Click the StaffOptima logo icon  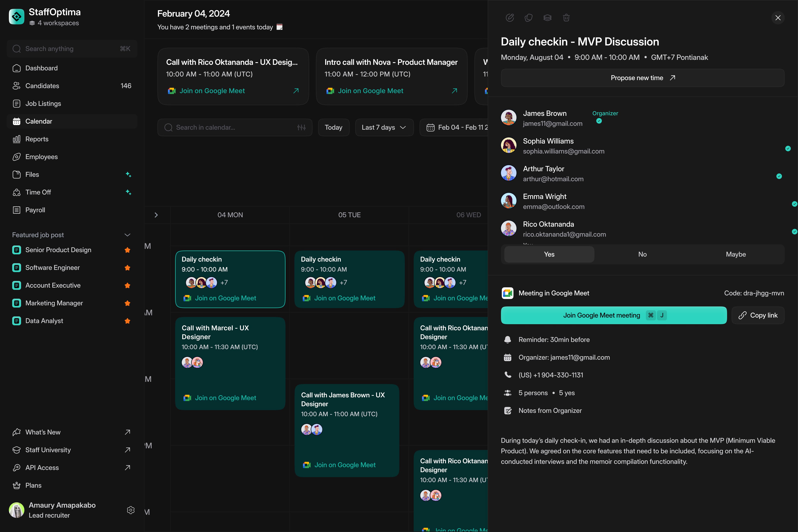(16, 17)
